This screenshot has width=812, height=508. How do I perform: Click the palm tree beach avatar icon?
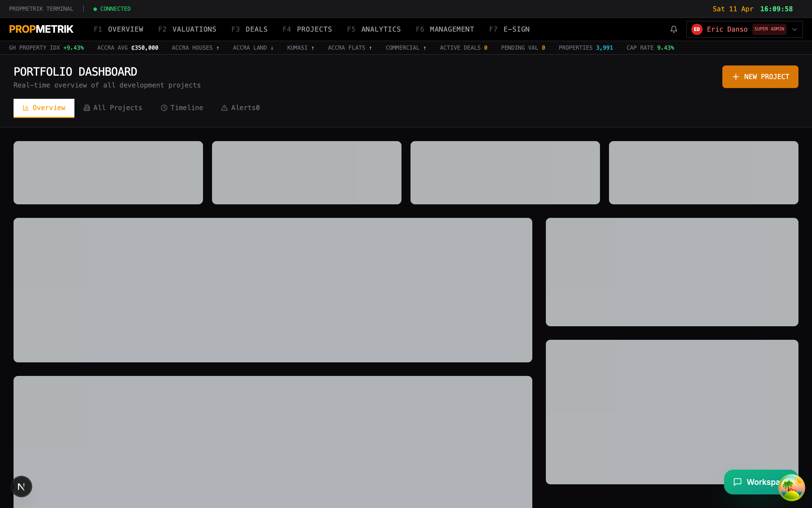[x=791, y=487]
